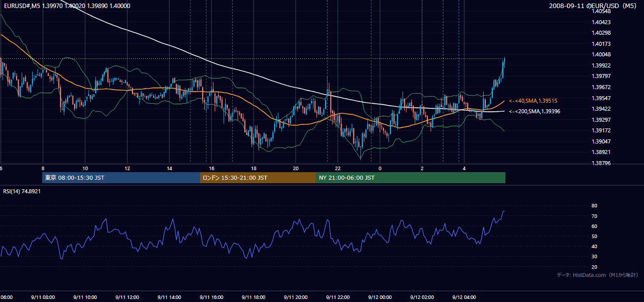Click price axis value 1.39922
Viewport: 644px width, 302px height.
(601, 65)
